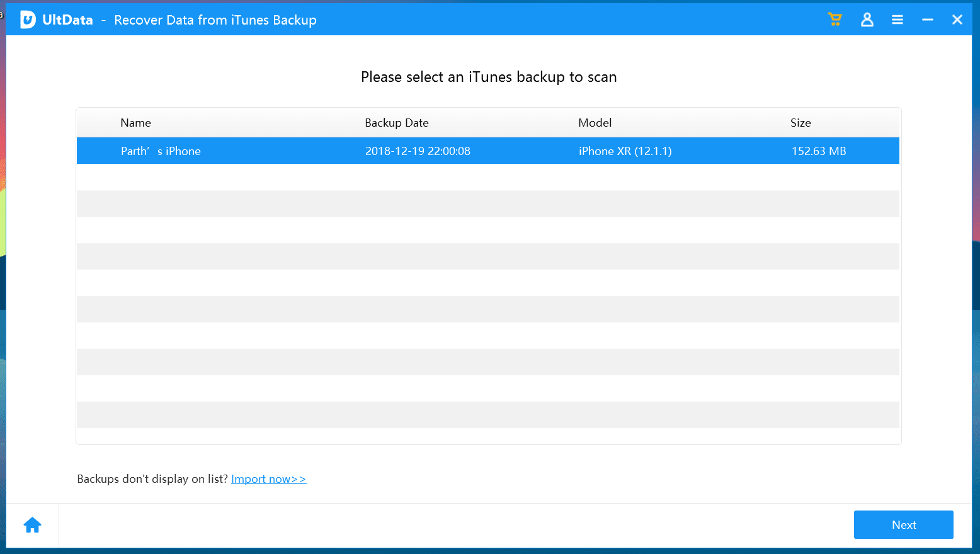Sort by the Size column header
Viewport: 980px width, 554px height.
tap(801, 123)
